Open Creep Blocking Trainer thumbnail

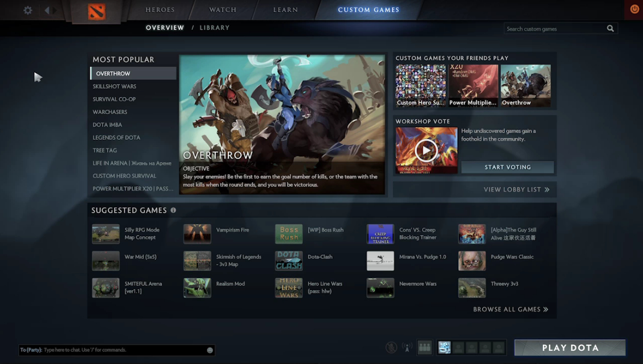tap(380, 233)
